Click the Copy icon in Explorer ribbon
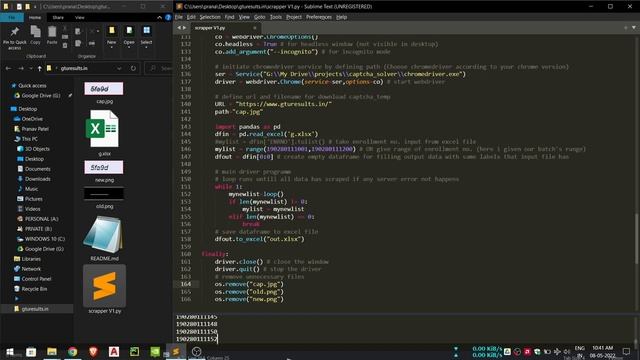 (36, 35)
